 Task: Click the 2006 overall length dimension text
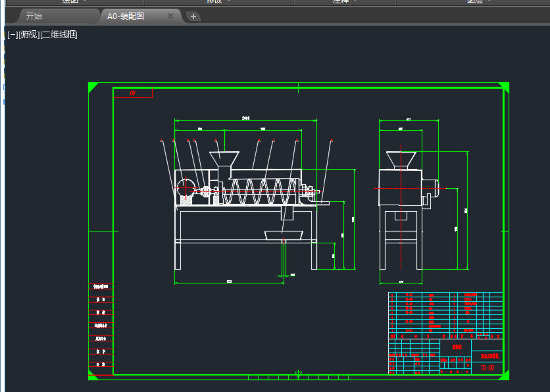(x=245, y=118)
